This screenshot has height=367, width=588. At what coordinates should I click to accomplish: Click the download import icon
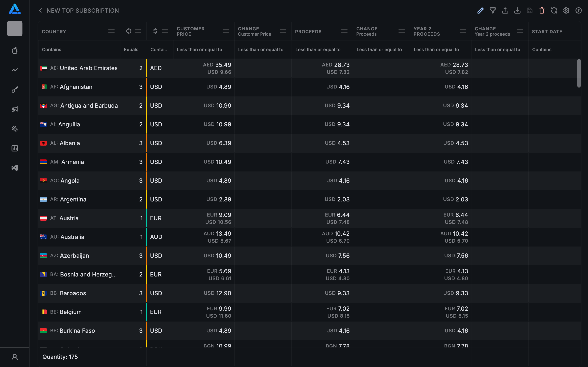517,10
